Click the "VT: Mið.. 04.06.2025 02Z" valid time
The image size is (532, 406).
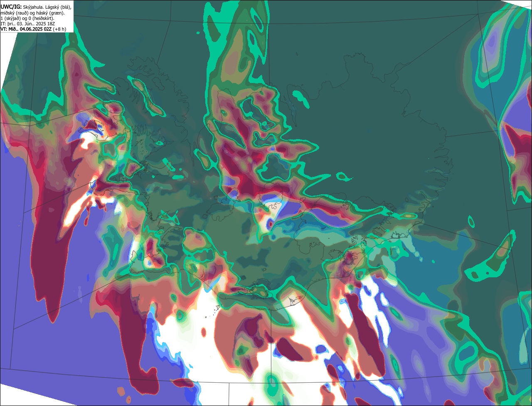point(26,29)
